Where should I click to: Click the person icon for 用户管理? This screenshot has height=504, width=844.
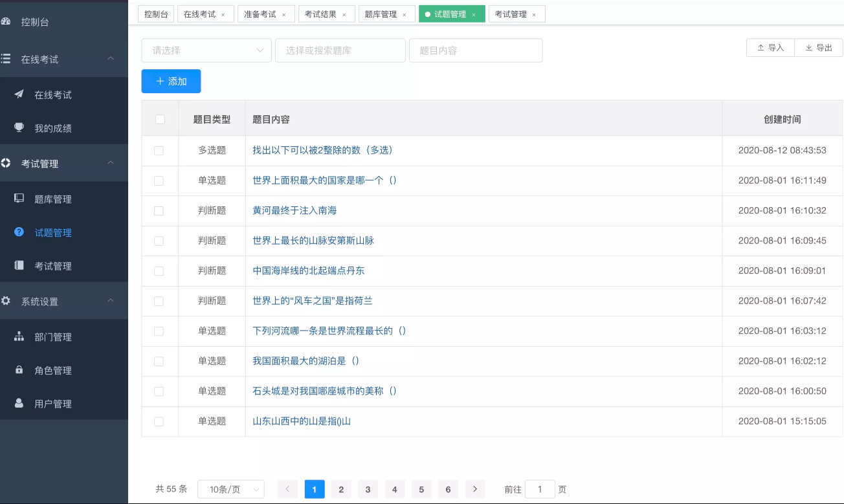(x=19, y=403)
